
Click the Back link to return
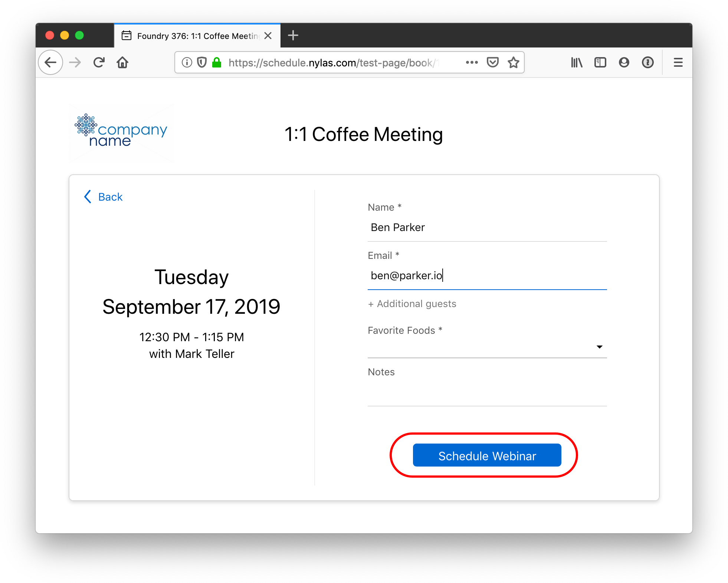click(x=104, y=196)
